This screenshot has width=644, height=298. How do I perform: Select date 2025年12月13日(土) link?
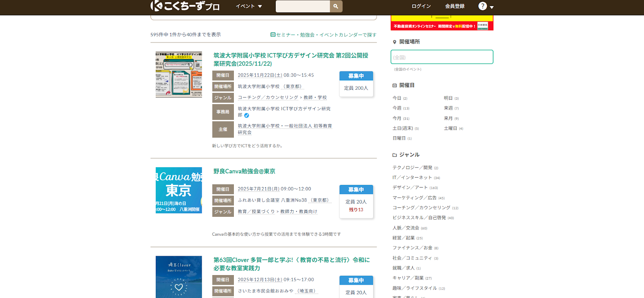[260, 280]
